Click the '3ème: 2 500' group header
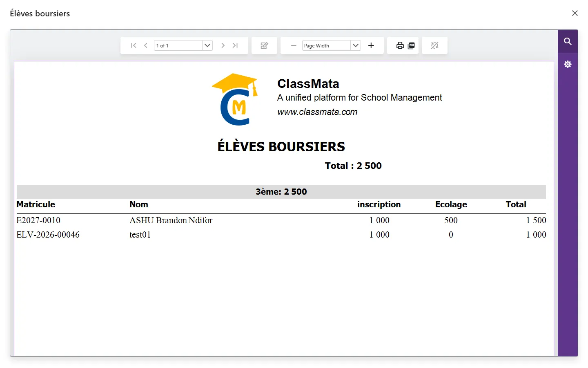The height and width of the screenshot is (368, 588). click(281, 192)
